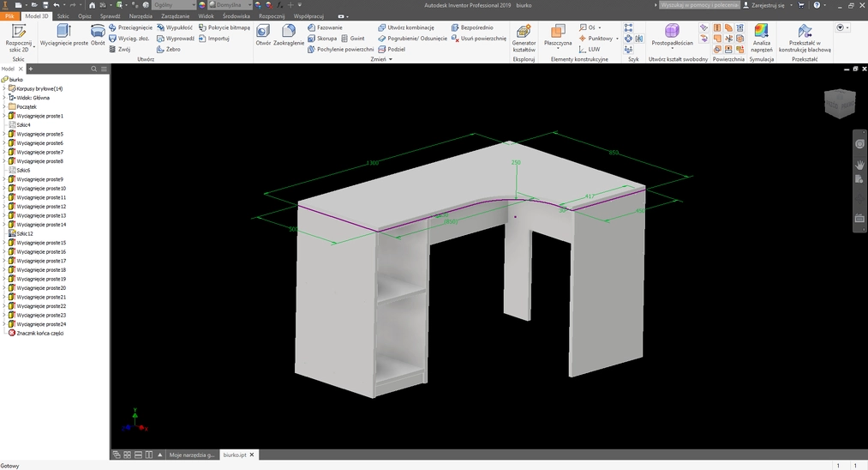Switch to Moje narzędzia document tab
This screenshot has width=868, height=470.
click(x=192, y=455)
